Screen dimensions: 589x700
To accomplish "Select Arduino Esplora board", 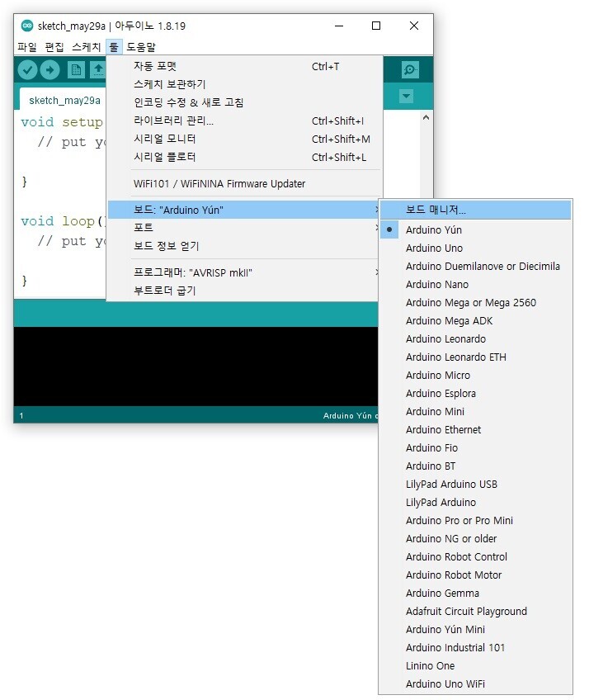I will pyautogui.click(x=476, y=393).
